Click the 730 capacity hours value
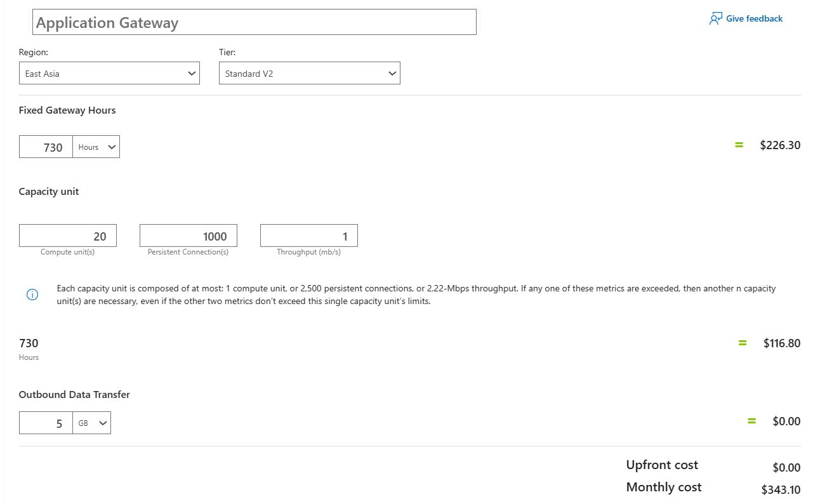The image size is (813, 504). pyautogui.click(x=29, y=343)
